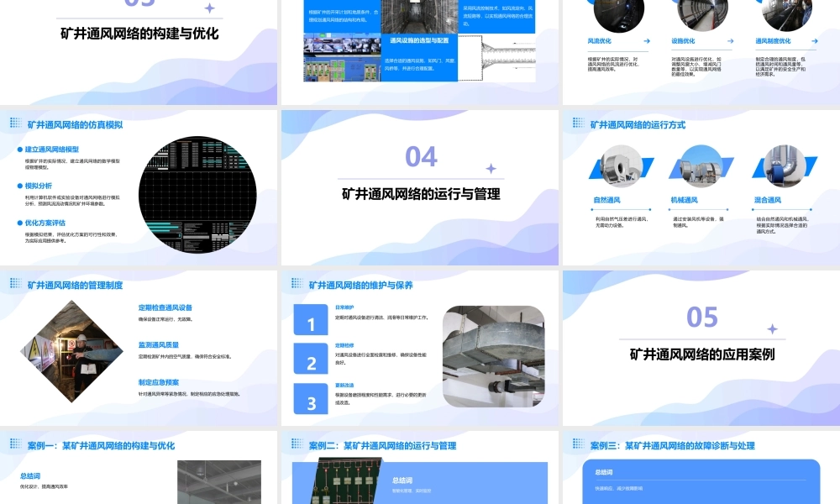This screenshot has width=840, height=504.
Task: Click the title 案例一：某矿井通风网络的构建与优化
Action: [x=102, y=445]
